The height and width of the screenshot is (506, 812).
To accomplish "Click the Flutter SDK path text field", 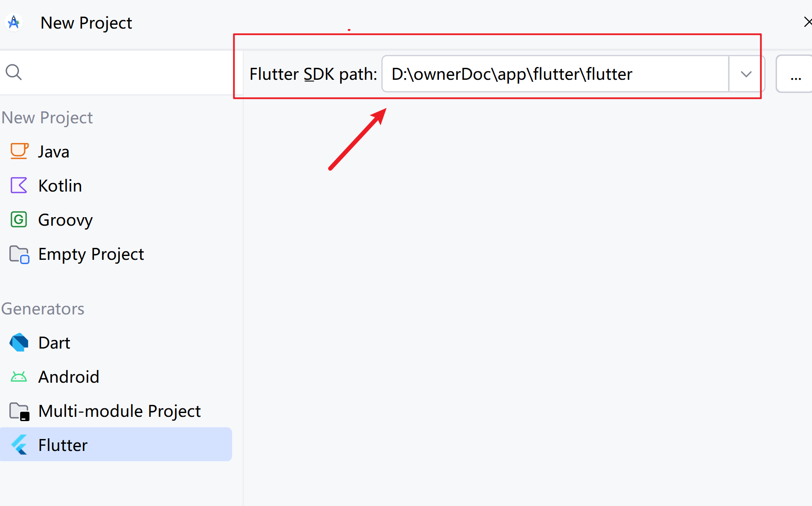I will coord(555,74).
